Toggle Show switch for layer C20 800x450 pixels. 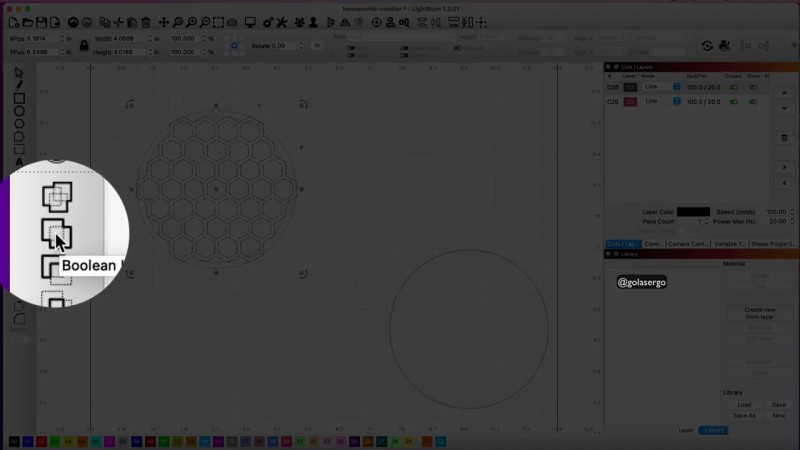(x=753, y=101)
